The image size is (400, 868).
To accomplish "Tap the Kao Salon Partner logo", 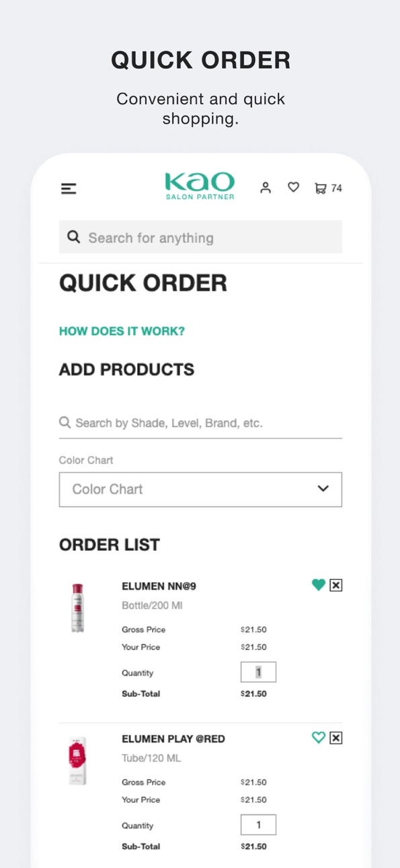I will tap(200, 186).
